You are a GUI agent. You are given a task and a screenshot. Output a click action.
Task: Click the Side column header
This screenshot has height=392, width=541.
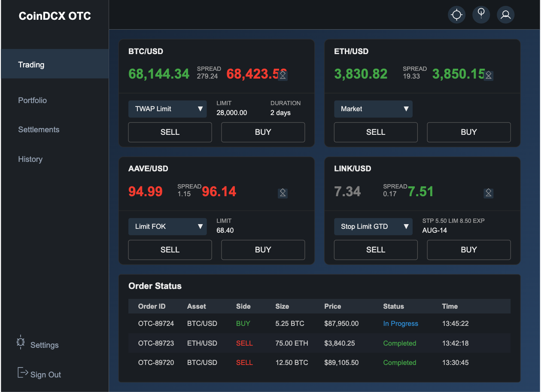[243, 307]
